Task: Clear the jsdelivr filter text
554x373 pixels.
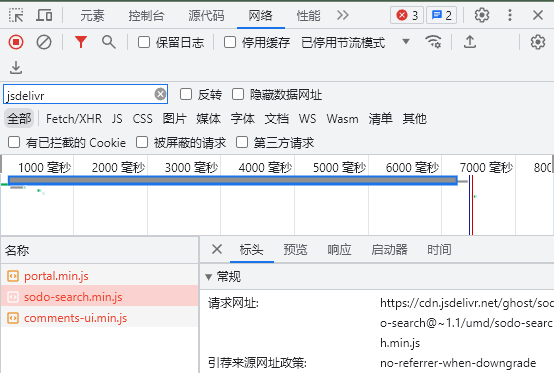Action: pos(160,94)
